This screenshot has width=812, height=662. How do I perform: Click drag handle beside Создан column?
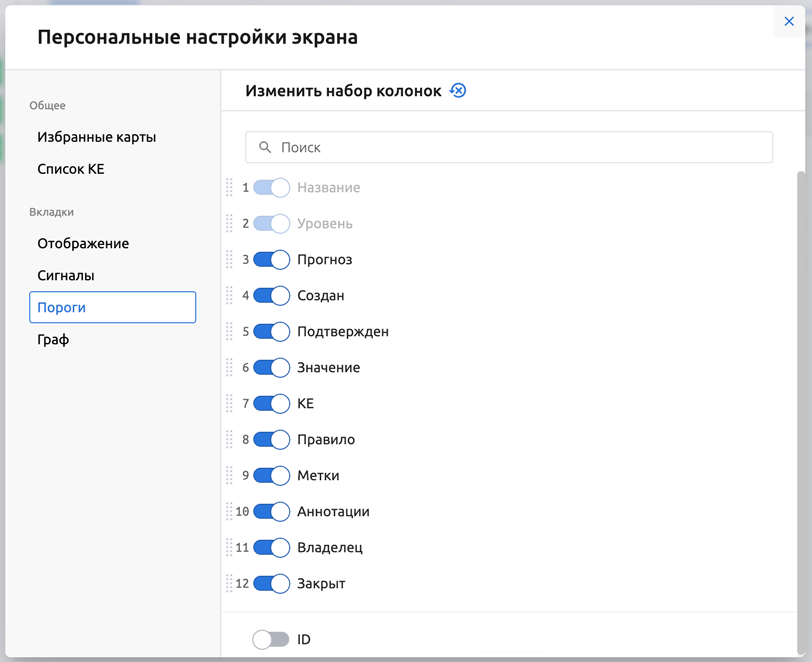229,296
